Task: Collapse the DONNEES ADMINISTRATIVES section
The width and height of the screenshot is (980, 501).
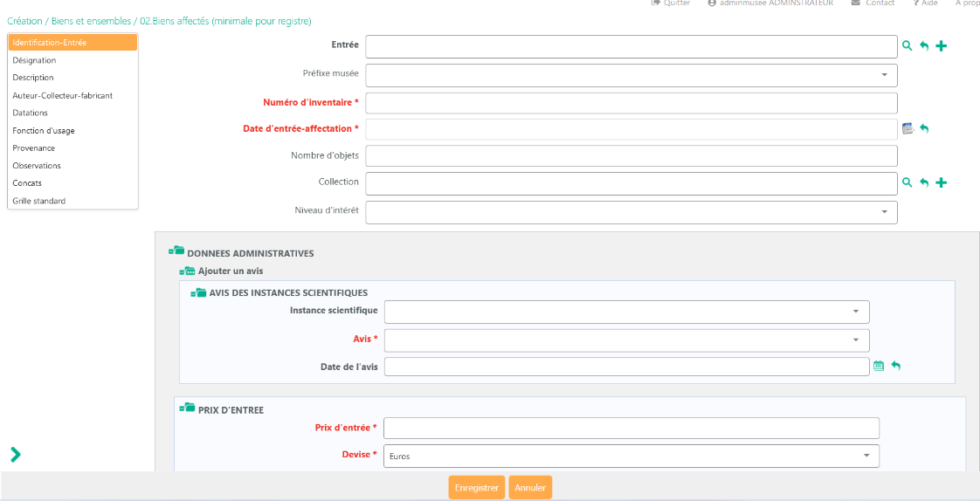Action: coord(176,252)
